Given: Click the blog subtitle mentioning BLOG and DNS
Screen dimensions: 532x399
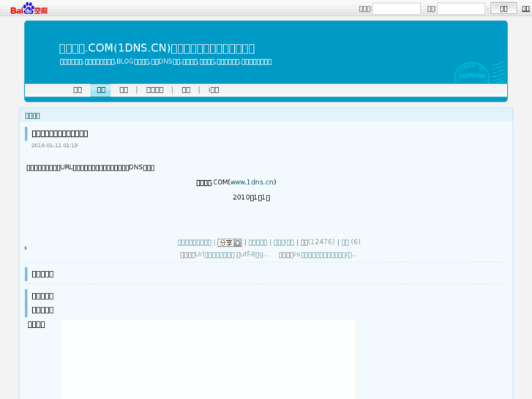Looking at the screenshot, I should 165,61.
